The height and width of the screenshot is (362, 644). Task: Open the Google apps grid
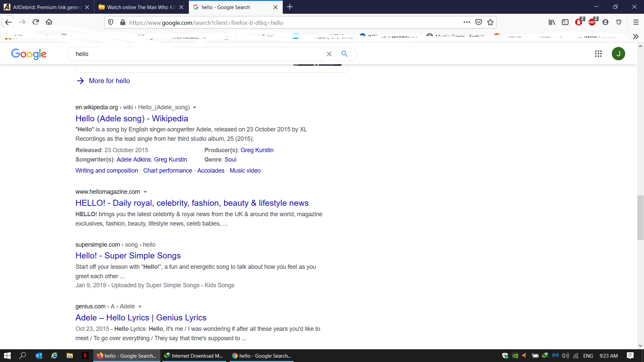[x=598, y=54]
